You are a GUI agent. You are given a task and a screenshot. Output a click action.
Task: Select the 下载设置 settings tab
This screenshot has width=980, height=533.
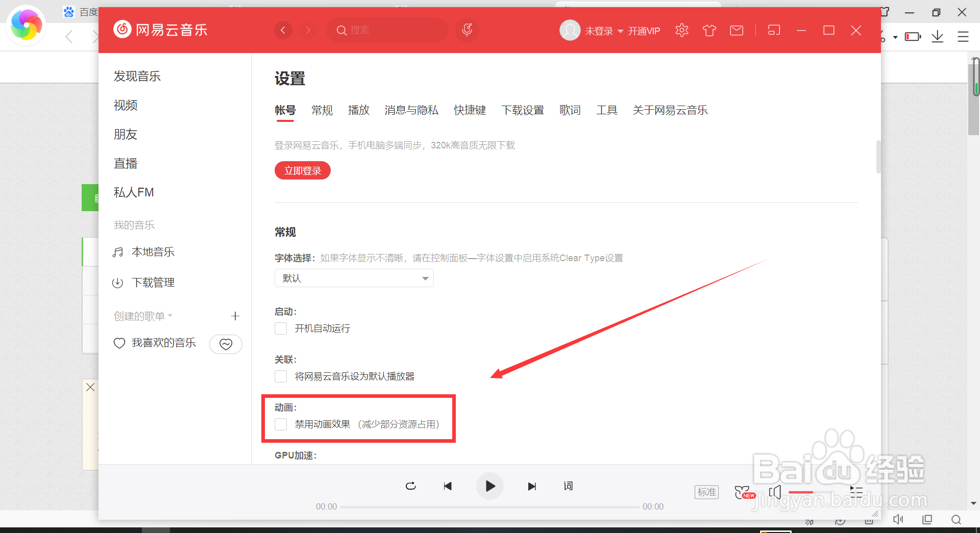click(x=523, y=110)
